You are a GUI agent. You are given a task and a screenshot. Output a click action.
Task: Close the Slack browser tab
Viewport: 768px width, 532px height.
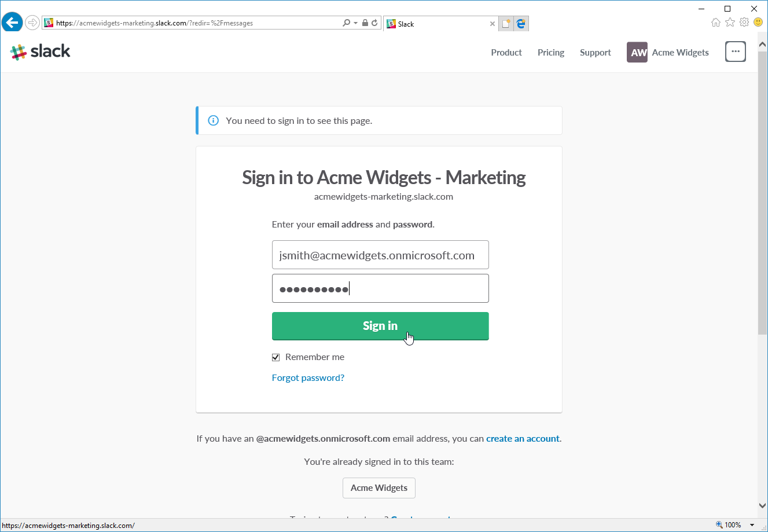click(493, 24)
